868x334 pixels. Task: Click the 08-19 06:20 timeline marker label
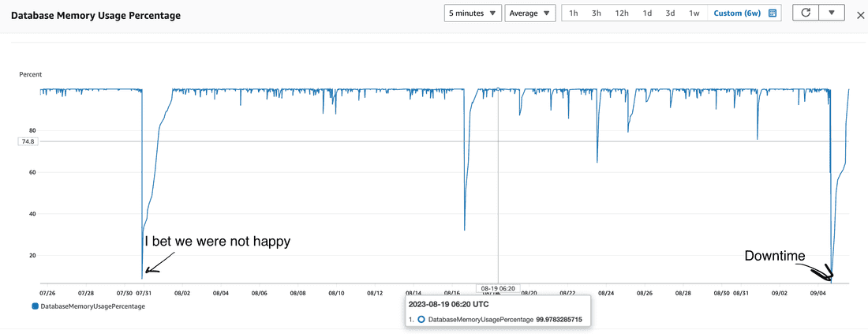point(498,288)
